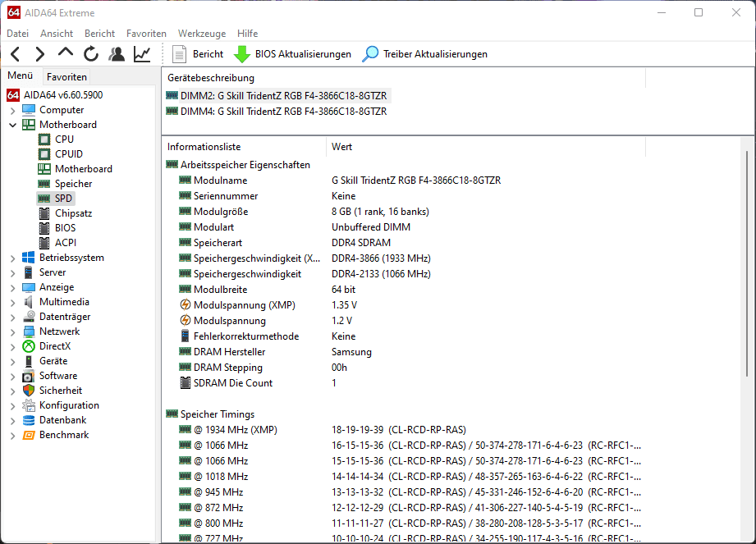Click the Betriebssystem Windows logo icon
Screen dimensions: 756x544
pos(29,258)
